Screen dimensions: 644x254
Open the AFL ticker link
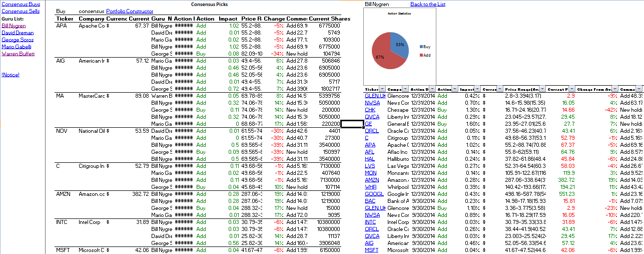point(369,152)
